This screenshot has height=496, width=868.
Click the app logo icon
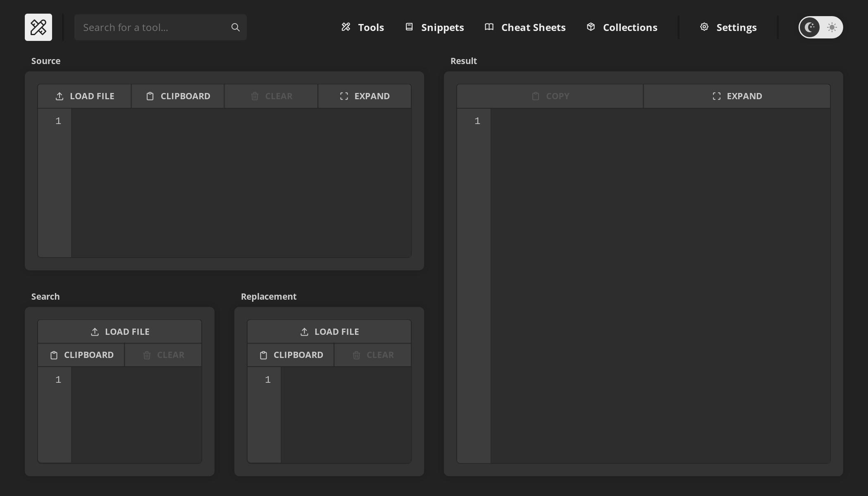pos(38,27)
